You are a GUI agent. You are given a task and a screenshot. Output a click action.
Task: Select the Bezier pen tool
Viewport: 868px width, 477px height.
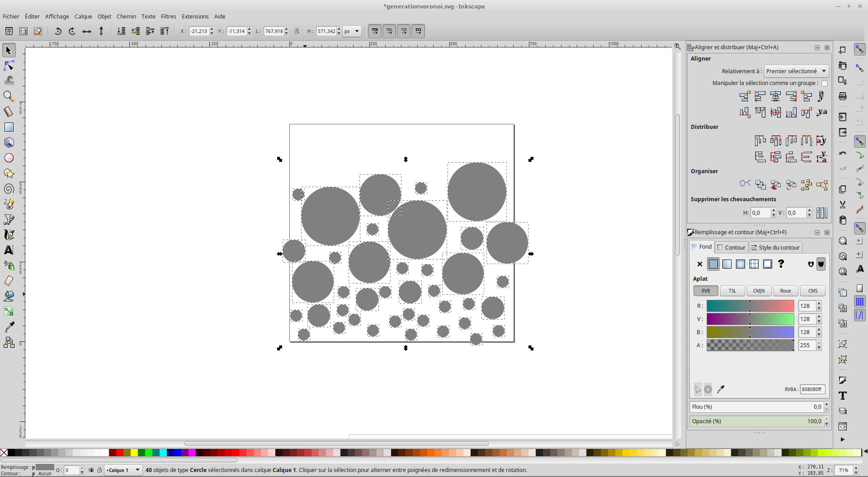pyautogui.click(x=9, y=219)
